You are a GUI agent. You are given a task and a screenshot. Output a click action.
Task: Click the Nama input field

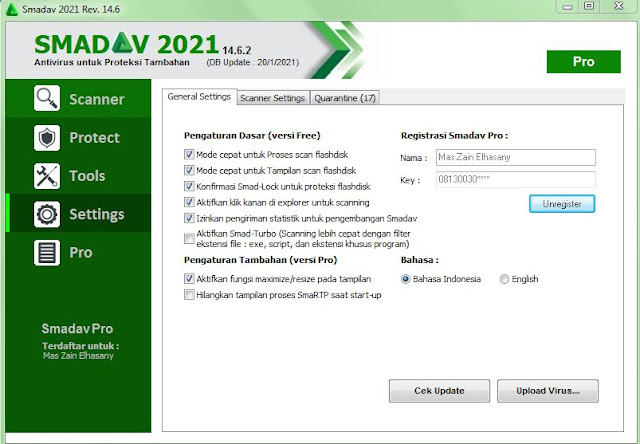[x=516, y=158]
